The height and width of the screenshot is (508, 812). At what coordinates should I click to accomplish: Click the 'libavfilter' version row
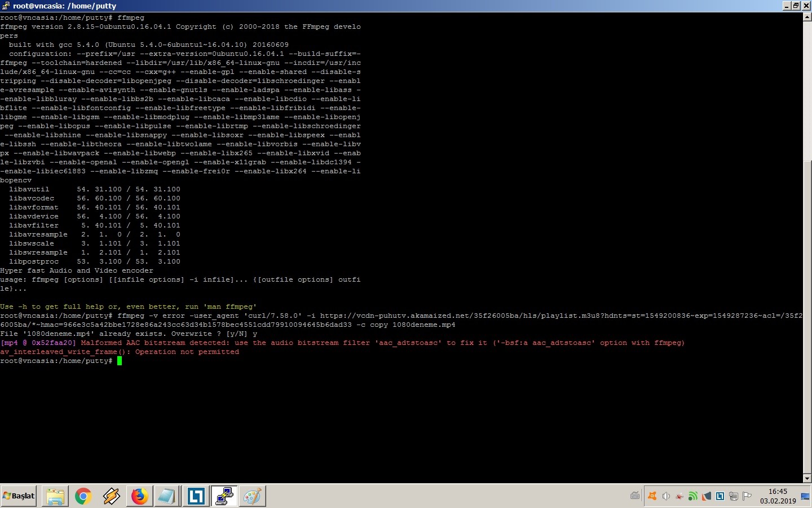95,225
